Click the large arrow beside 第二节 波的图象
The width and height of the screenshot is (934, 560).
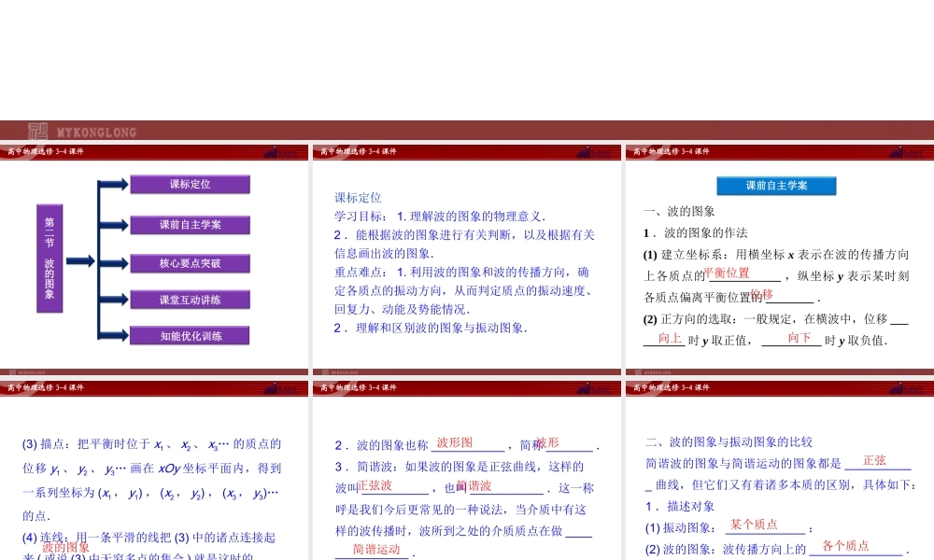tap(80, 260)
